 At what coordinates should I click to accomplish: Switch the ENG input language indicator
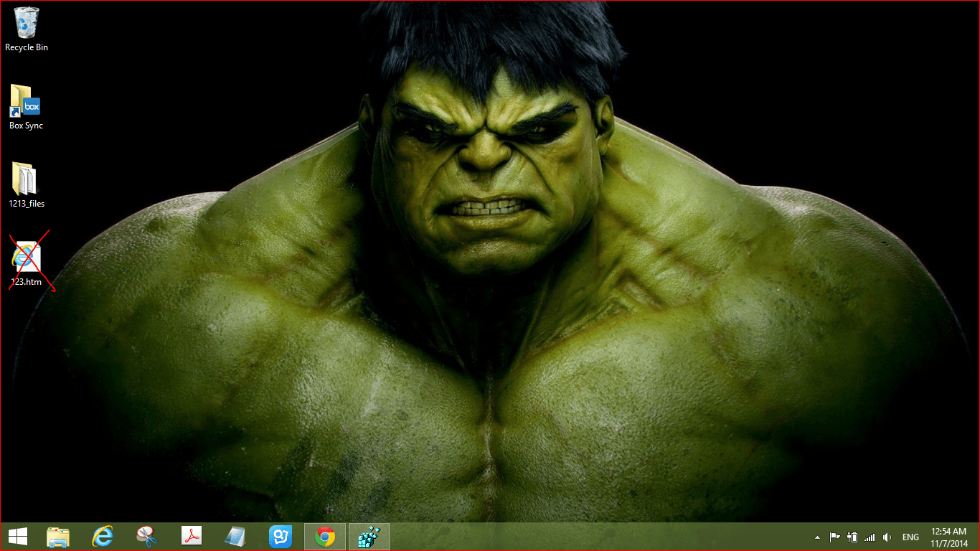click(x=910, y=537)
